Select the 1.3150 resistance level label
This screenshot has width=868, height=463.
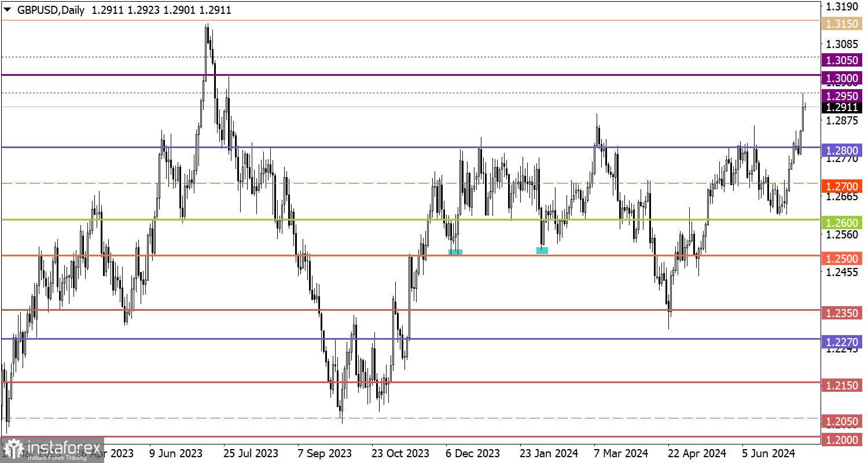tap(842, 24)
